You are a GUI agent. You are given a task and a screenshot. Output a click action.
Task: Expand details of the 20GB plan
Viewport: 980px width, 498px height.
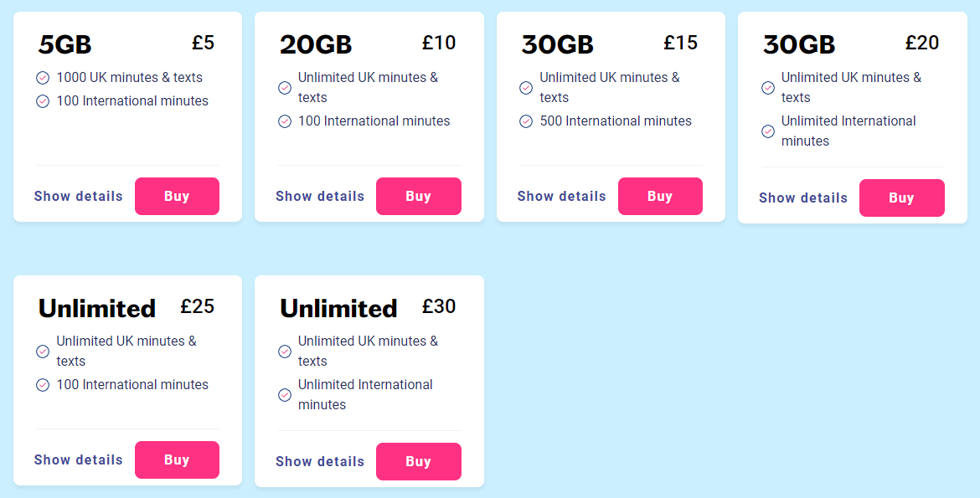point(320,197)
